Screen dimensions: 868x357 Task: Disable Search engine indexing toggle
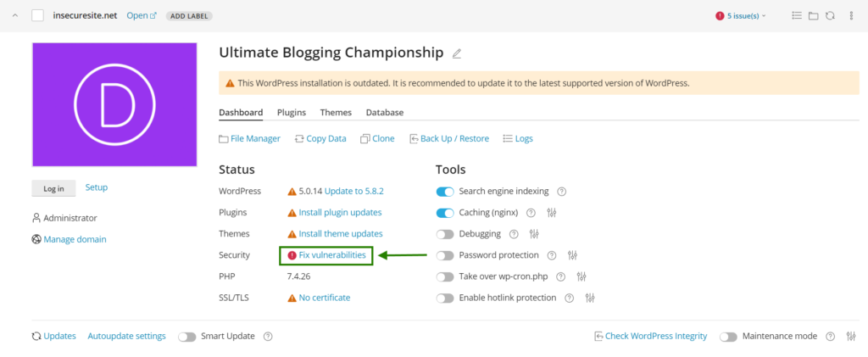pyautogui.click(x=445, y=192)
